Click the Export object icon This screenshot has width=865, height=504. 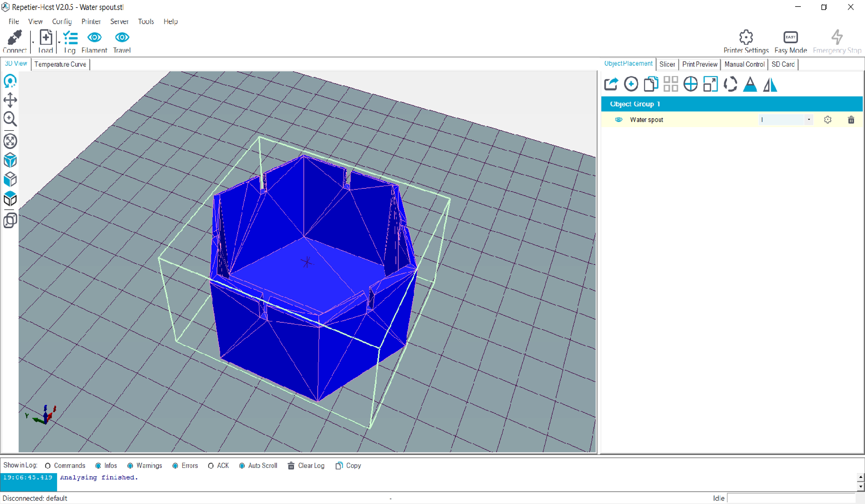point(611,84)
